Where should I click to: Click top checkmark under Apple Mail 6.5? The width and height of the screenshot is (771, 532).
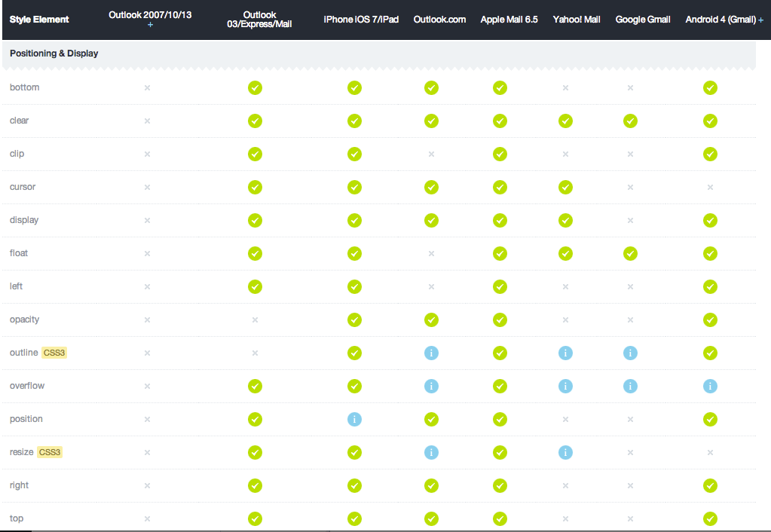[500, 518]
